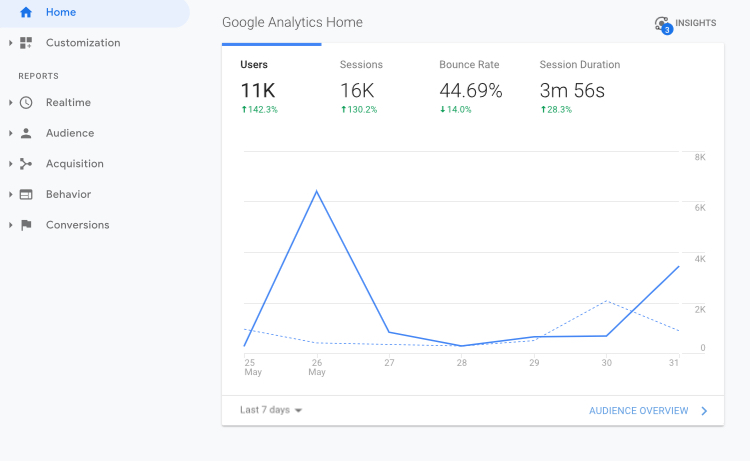Open the AUDIENCE OVERVIEW link
This screenshot has height=461, width=750.
[639, 411]
